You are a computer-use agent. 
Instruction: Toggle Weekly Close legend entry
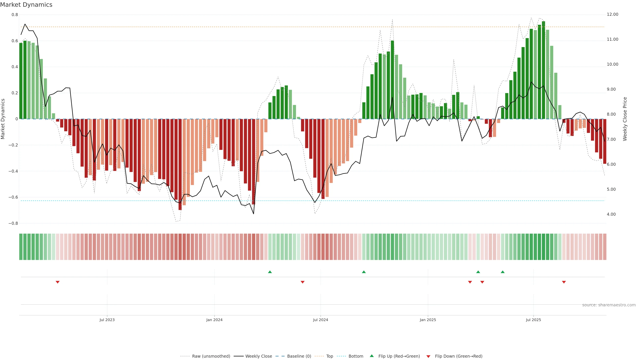point(258,356)
